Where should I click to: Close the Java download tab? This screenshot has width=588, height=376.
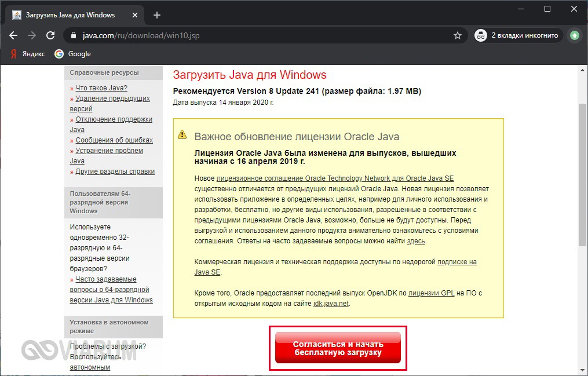tap(137, 15)
